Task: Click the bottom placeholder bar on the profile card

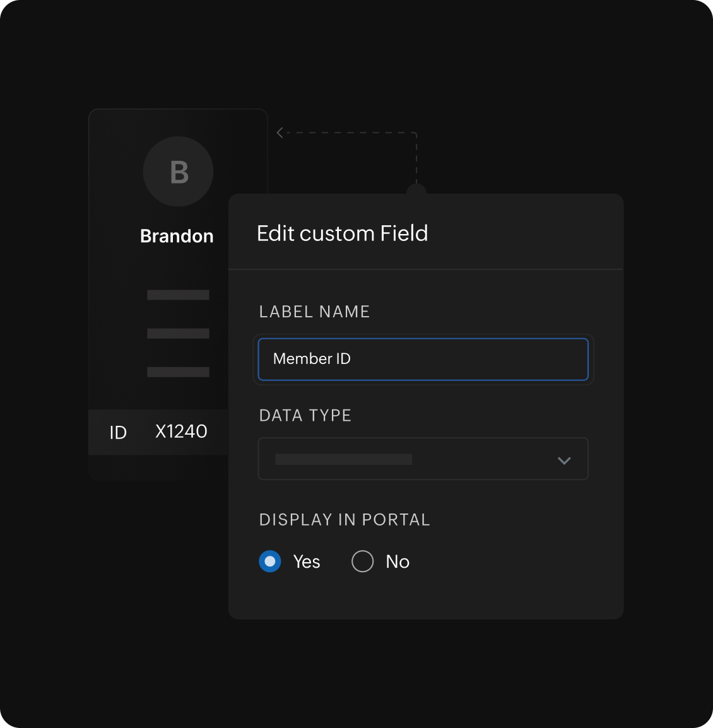Action: 178,372
